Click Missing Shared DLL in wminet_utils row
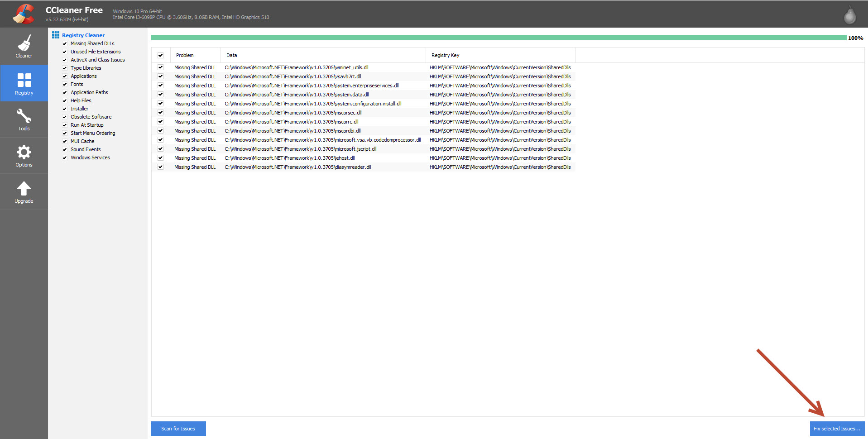Screen dimensions: 868x439 click(x=195, y=67)
